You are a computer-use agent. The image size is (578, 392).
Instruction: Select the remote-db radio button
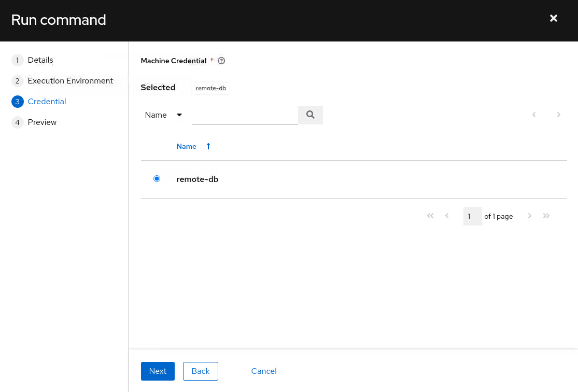pyautogui.click(x=157, y=179)
